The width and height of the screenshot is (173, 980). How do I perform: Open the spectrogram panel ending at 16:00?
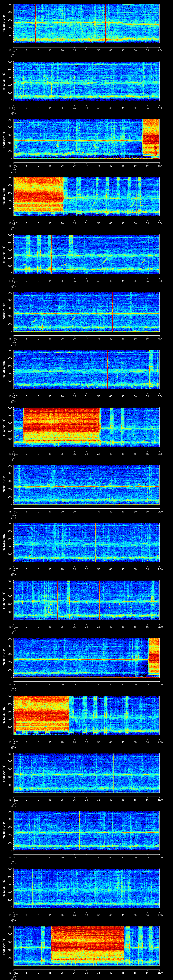point(86,831)
